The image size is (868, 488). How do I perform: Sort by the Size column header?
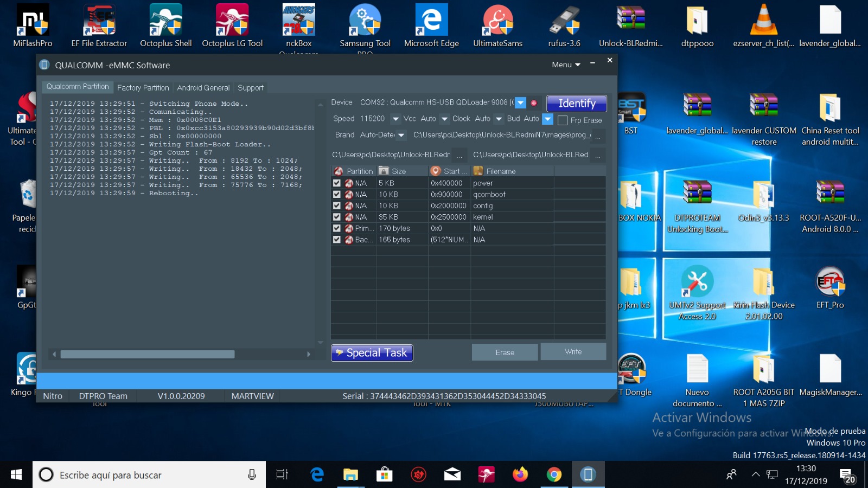(402, 171)
